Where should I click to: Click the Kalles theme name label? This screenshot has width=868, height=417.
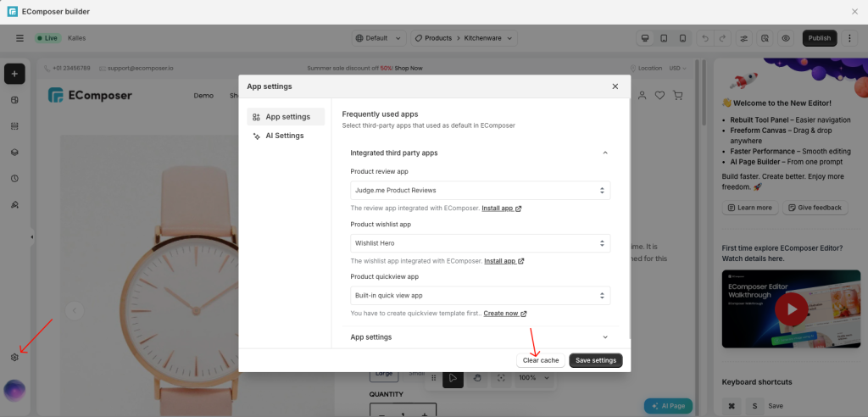(77, 38)
